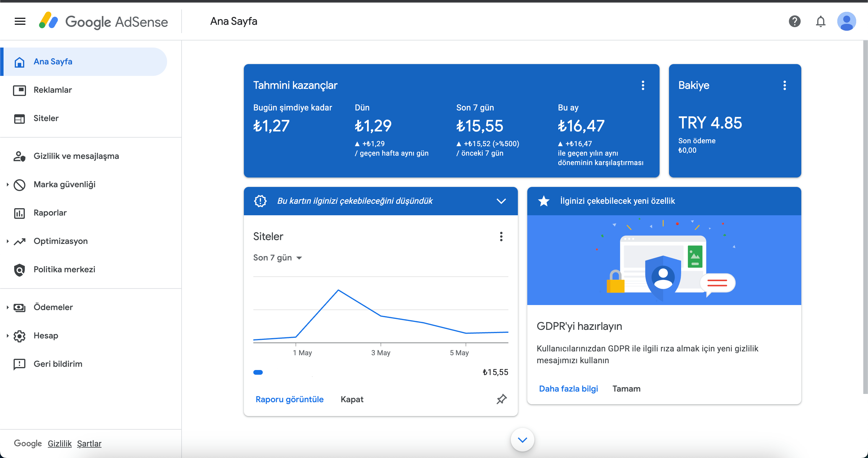868x458 pixels.
Task: Click the Google AdSense logo
Action: click(103, 21)
